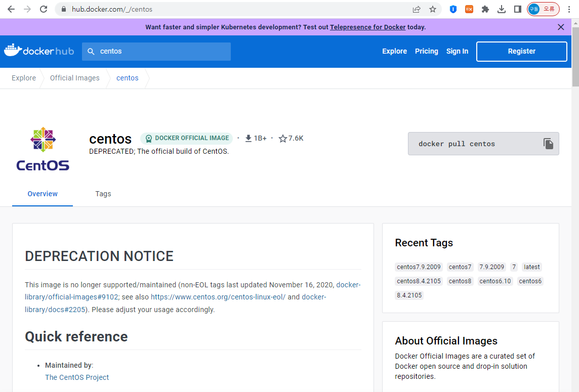The height and width of the screenshot is (392, 579).
Task: Click the Docker Official Image badge
Action: point(186,138)
